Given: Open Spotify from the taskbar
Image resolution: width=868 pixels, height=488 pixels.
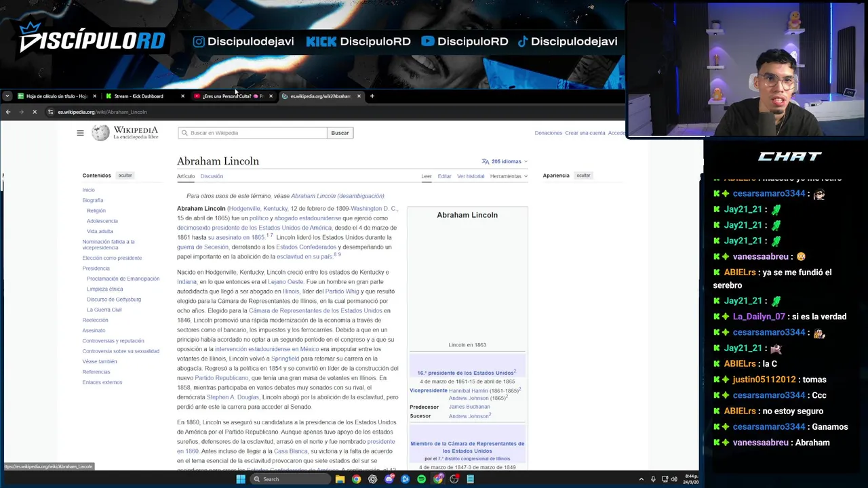Looking at the screenshot, I should (x=421, y=479).
